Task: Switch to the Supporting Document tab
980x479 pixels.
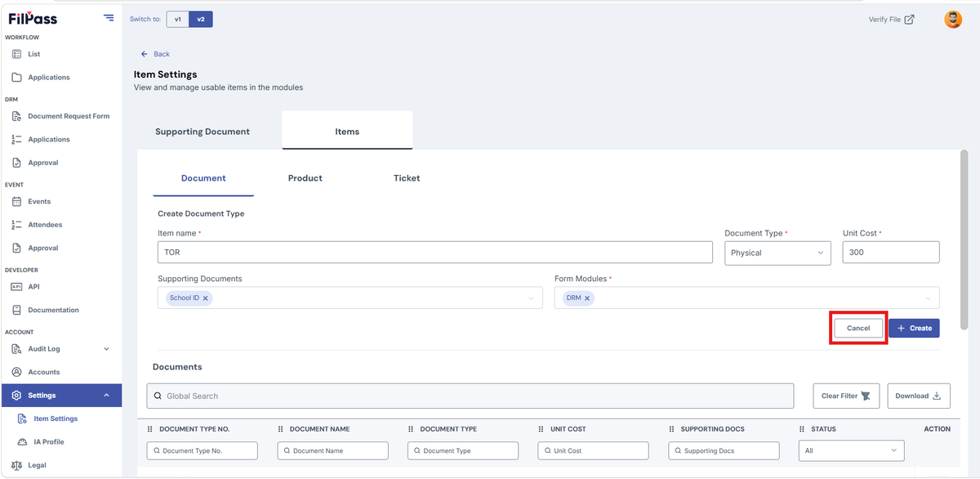Action: click(203, 131)
